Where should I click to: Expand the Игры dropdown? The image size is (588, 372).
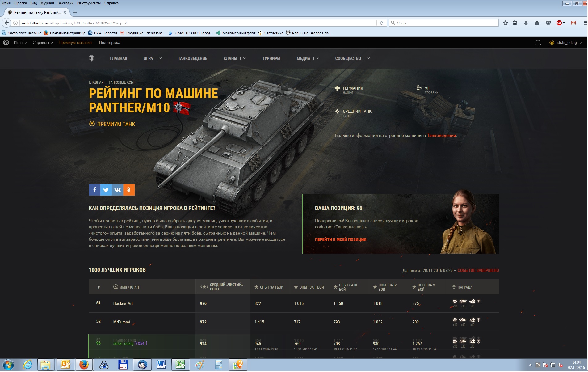point(20,43)
